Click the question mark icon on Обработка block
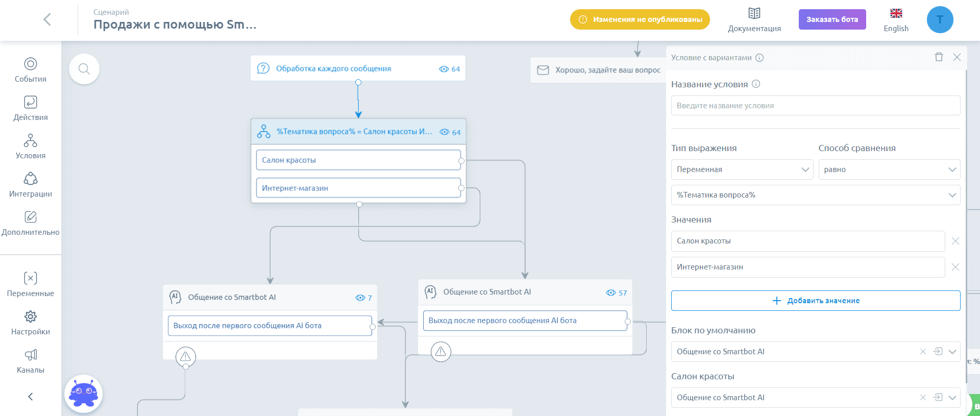Screen dimensions: 980x416 point(263,68)
